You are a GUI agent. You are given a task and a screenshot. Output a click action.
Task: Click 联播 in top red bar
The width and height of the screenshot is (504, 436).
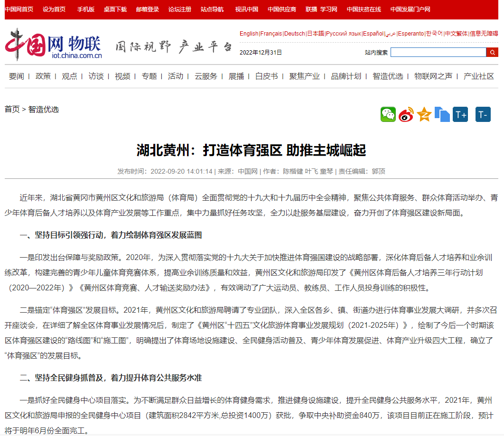(311, 9)
